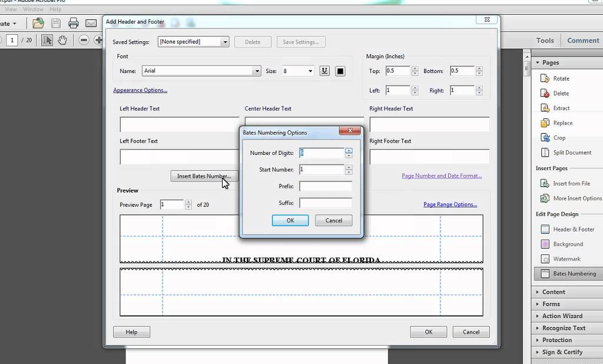Click the Save floppy disk icon
This screenshot has width=603, height=364.
[x=56, y=24]
